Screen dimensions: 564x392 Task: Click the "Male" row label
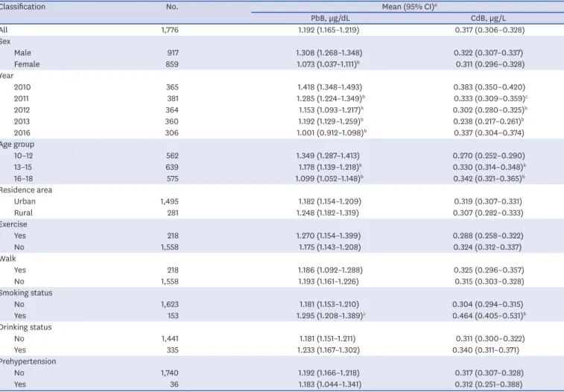[x=22, y=53]
